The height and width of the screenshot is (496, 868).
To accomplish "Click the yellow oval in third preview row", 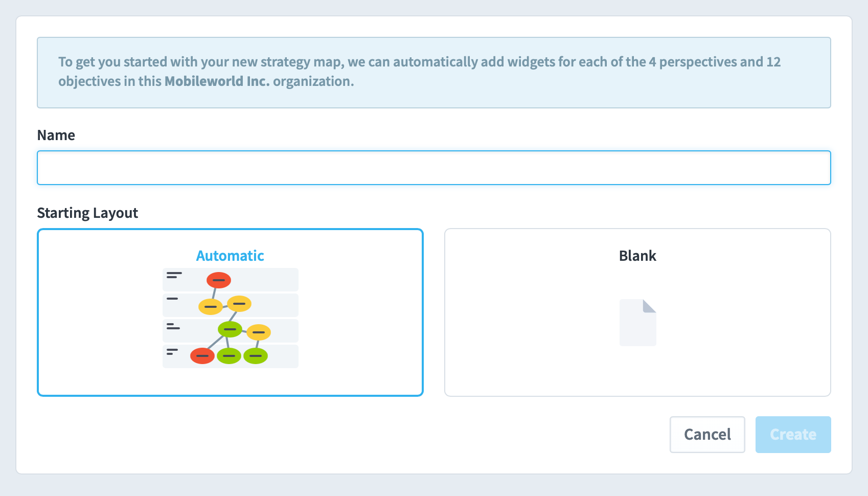I will (x=259, y=332).
